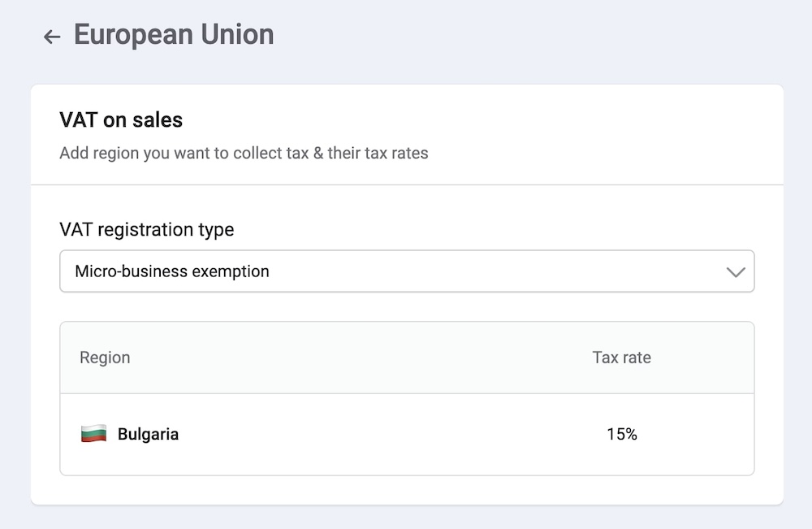Click the 'Add region you want' description text
This screenshot has width=812, height=529.
pos(244,153)
